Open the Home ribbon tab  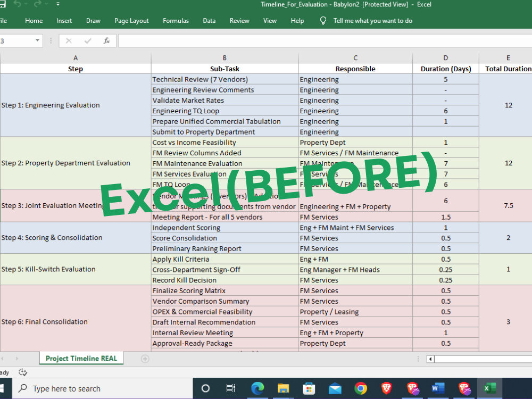[x=34, y=21]
